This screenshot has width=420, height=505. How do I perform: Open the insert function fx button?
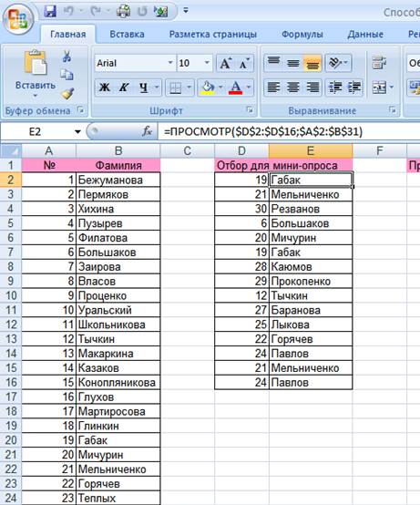[x=147, y=131]
